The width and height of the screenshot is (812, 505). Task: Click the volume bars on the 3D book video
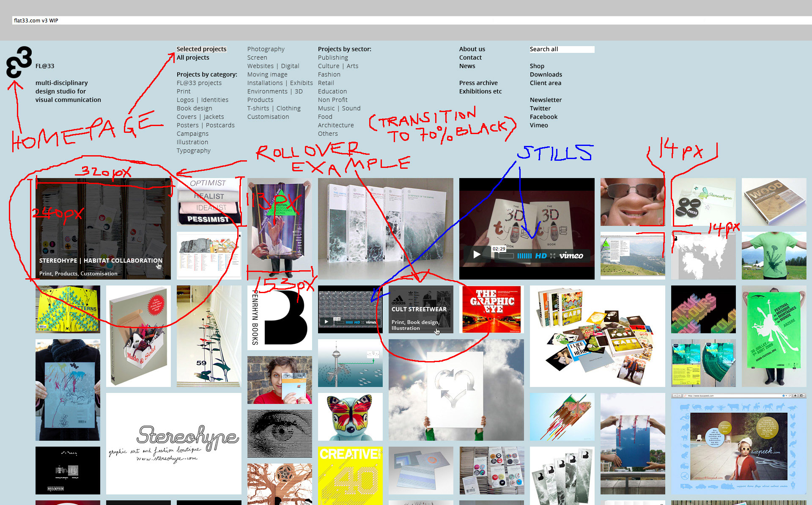pos(524,256)
